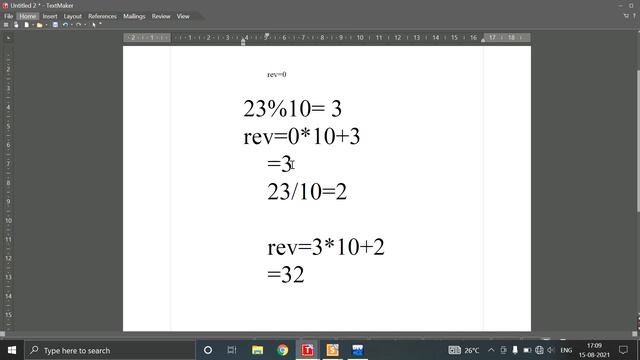Screen dimensions: 640x360
Task: Click the Open folder icon
Action: click(x=40, y=25)
